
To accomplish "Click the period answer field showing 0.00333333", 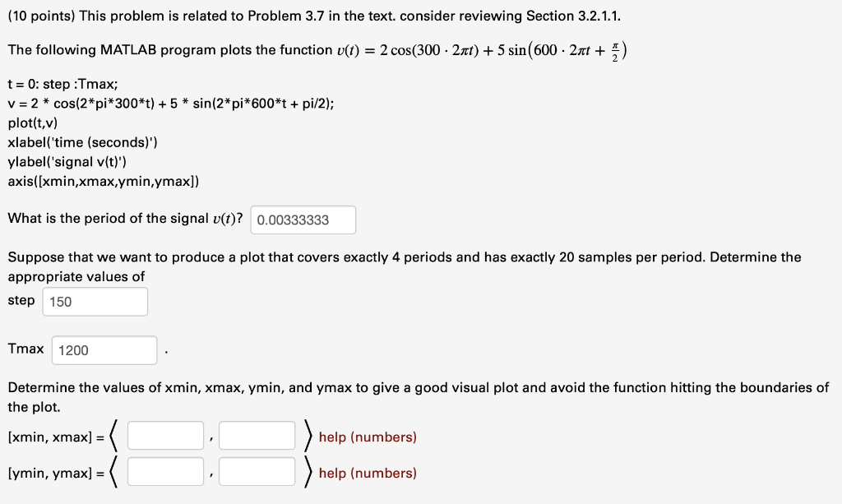I will tap(303, 220).
